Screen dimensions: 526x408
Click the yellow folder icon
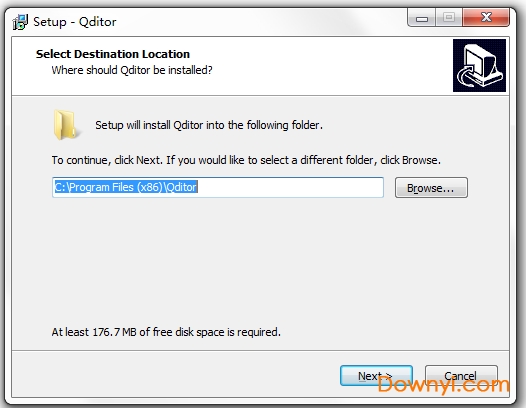[66, 124]
